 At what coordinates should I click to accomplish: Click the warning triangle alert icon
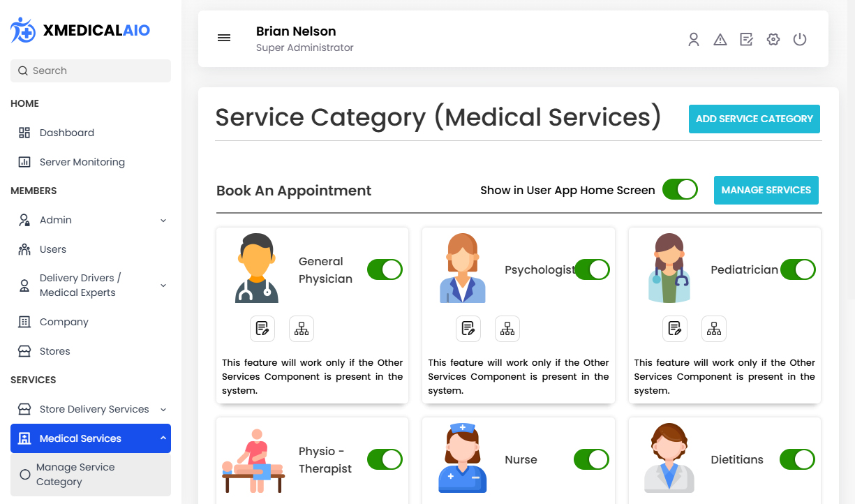[x=720, y=40]
